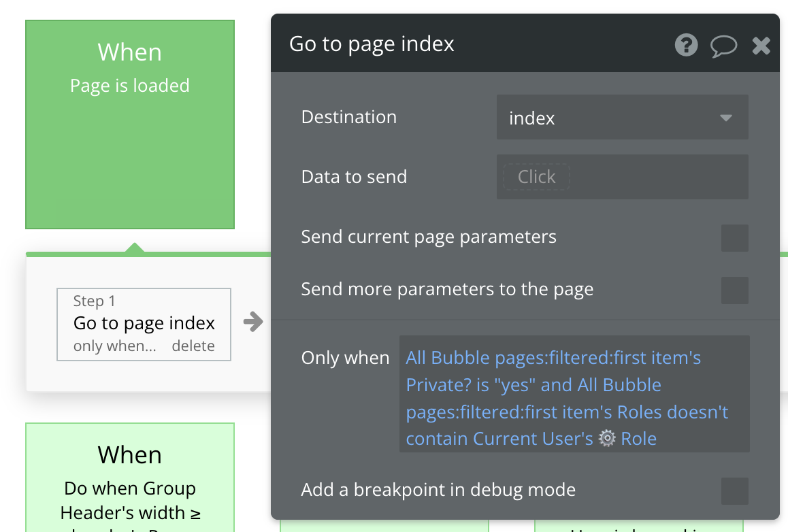Open the Destination dropdown set to index
788x532 pixels.
[612, 118]
